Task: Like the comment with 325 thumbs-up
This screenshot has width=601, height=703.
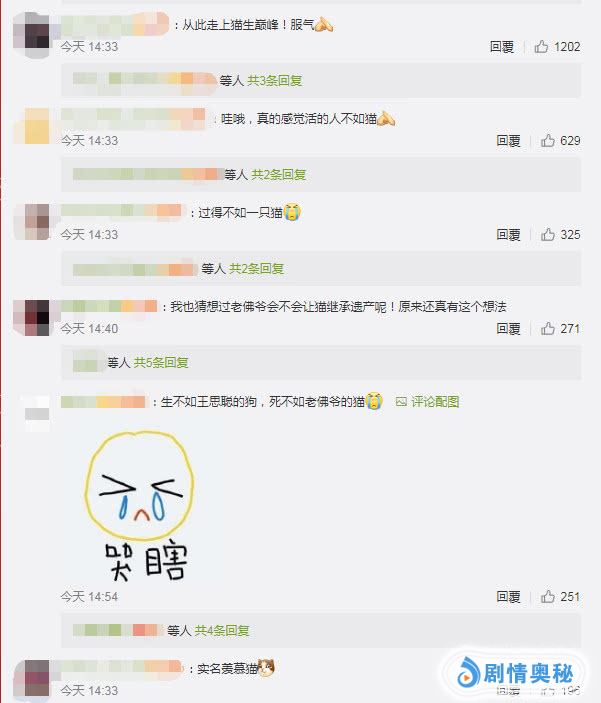Action: (548, 234)
